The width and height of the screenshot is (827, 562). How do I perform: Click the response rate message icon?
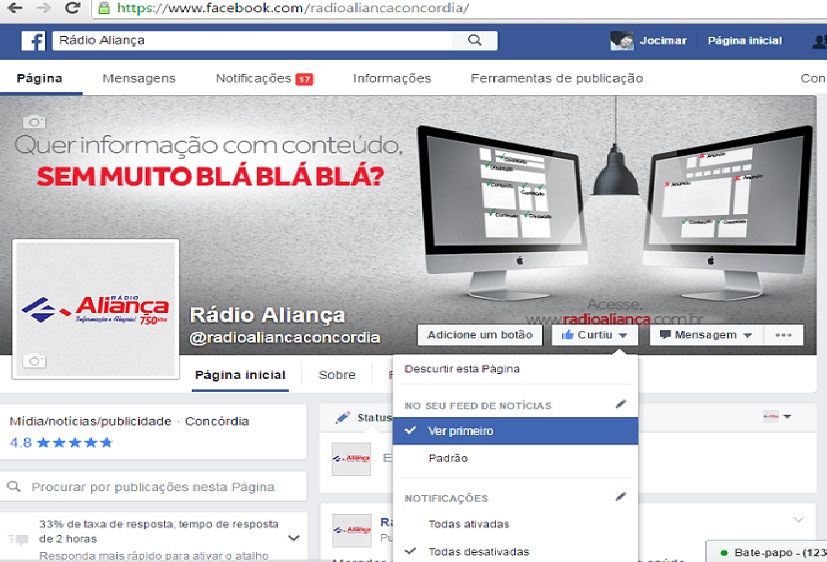click(x=18, y=539)
